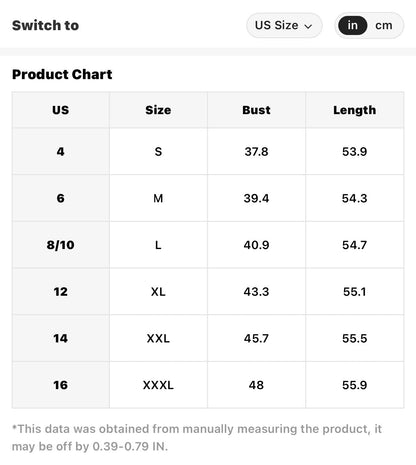
Task: Click the Size column header
Action: click(158, 110)
